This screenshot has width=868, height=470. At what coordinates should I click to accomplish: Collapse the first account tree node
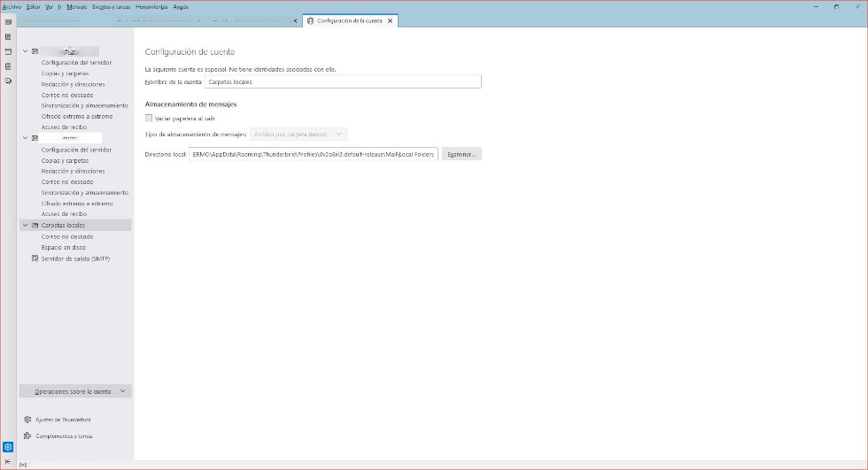26,51
